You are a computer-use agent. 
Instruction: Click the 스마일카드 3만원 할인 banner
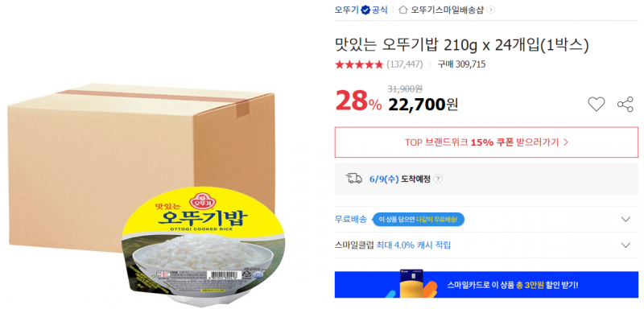click(x=486, y=284)
